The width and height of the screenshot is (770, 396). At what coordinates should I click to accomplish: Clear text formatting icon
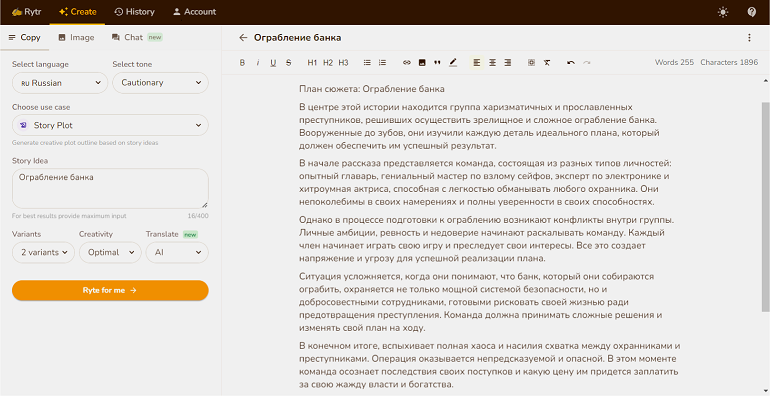point(547,62)
